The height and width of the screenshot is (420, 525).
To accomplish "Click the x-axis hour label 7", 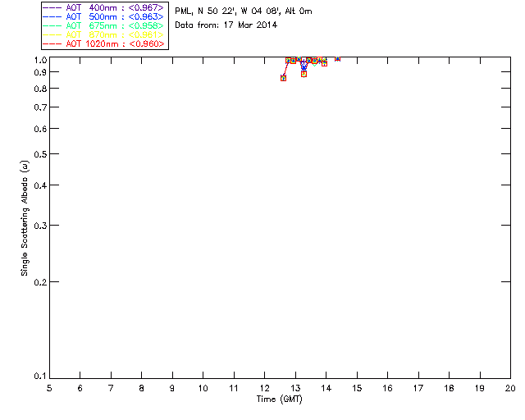I will tap(111, 388).
